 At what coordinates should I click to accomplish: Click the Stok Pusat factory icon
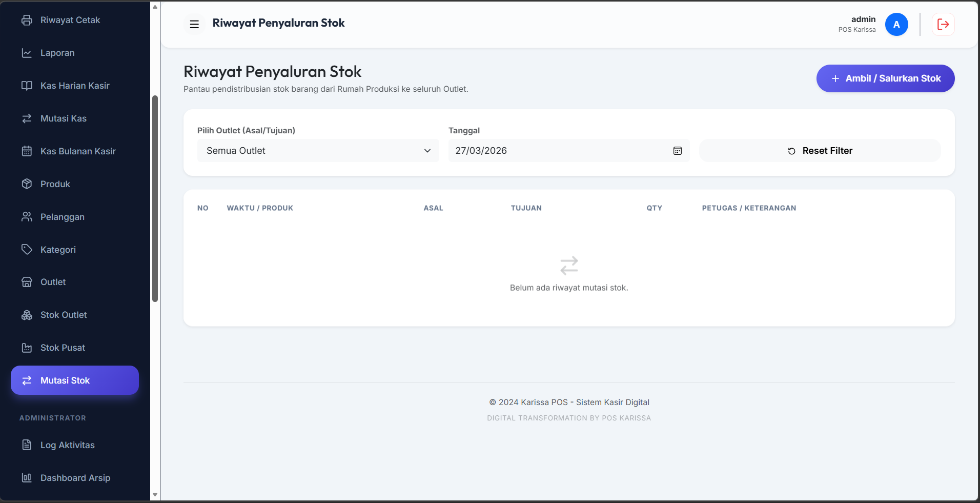point(27,348)
